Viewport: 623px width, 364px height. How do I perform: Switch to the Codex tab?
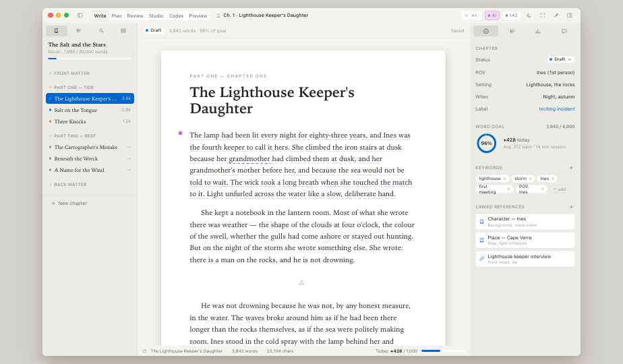click(176, 16)
